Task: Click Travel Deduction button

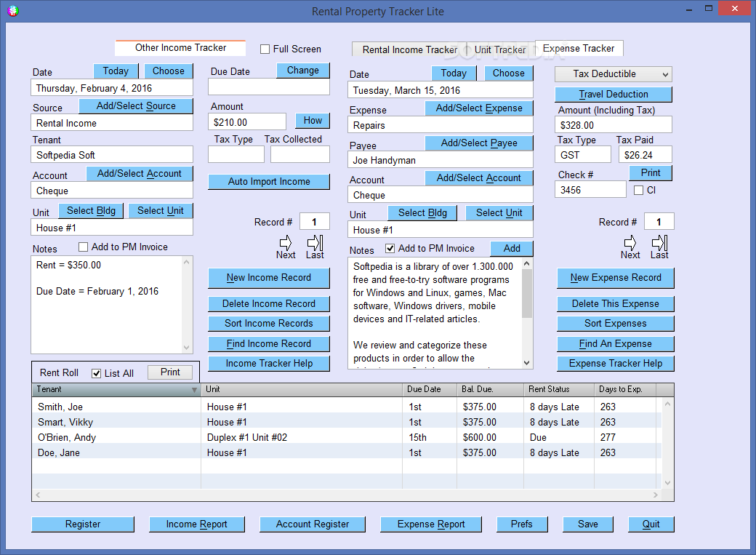Action: 614,95
